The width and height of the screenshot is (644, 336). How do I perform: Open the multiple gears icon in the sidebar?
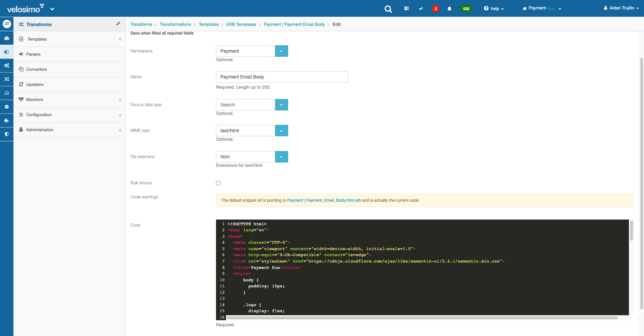click(x=7, y=65)
